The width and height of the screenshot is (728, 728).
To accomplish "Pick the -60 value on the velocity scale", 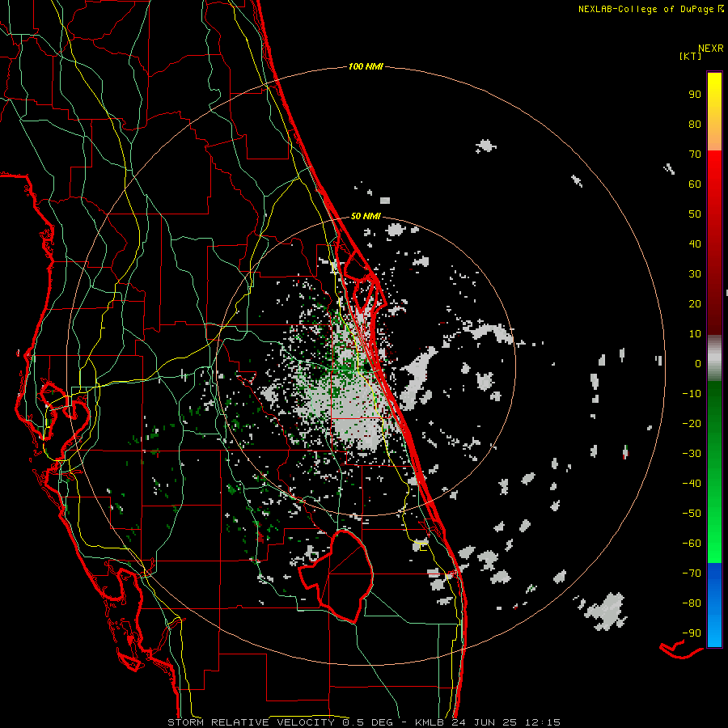I will tap(692, 544).
